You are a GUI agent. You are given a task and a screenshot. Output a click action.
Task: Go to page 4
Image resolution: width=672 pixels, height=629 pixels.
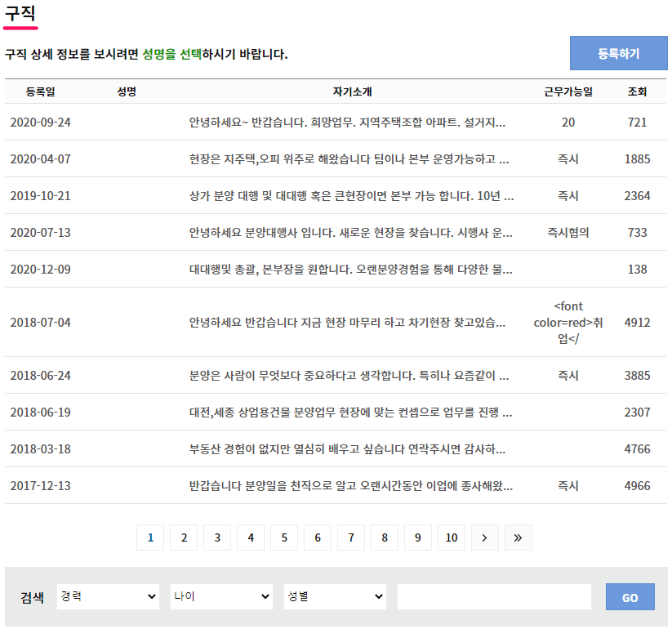click(251, 538)
